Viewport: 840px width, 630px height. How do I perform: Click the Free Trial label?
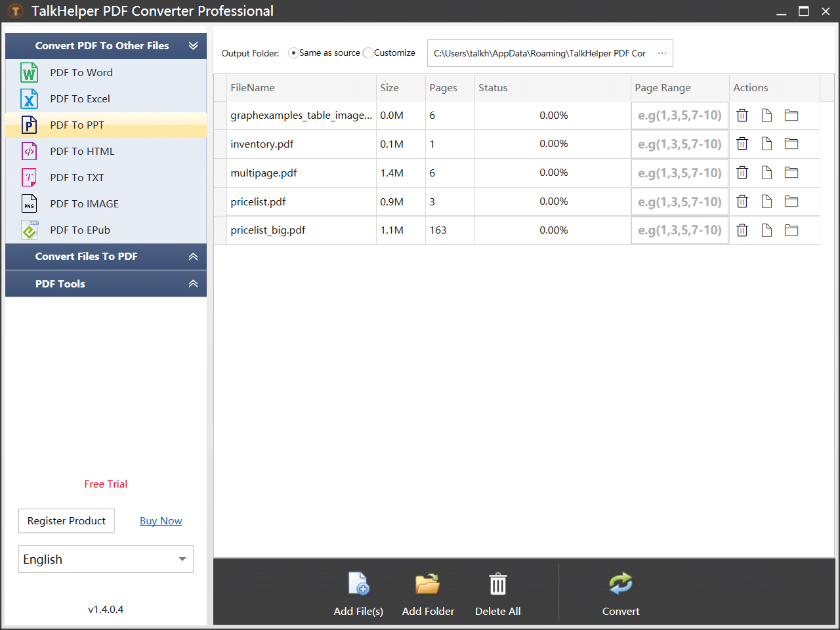point(106,484)
